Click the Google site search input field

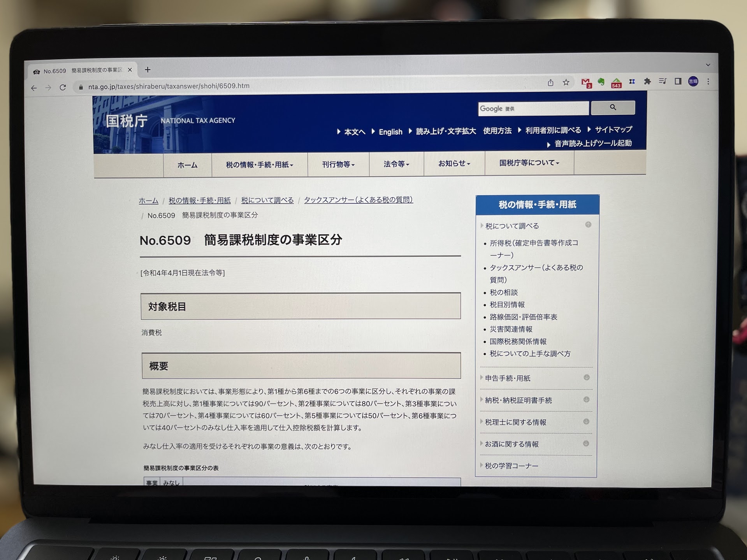click(533, 109)
